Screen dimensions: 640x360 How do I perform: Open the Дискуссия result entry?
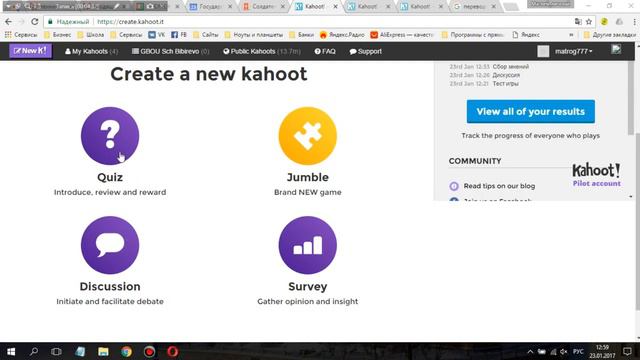tap(506, 75)
